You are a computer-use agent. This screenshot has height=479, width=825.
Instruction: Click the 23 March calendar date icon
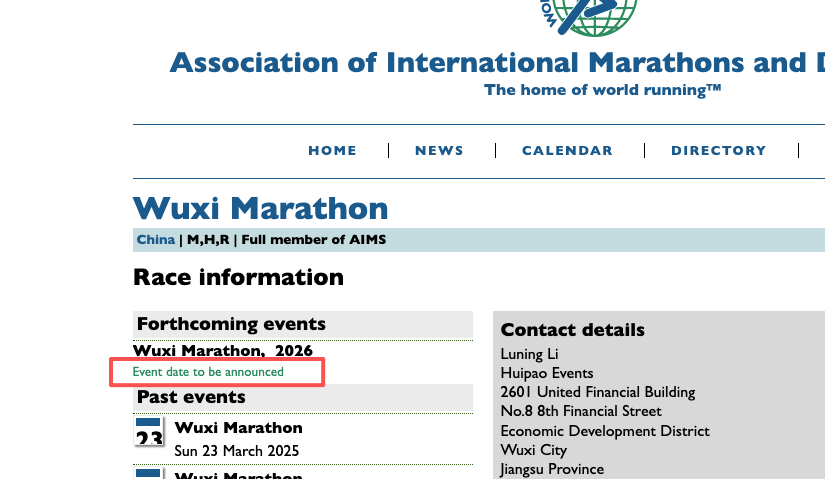(149, 435)
